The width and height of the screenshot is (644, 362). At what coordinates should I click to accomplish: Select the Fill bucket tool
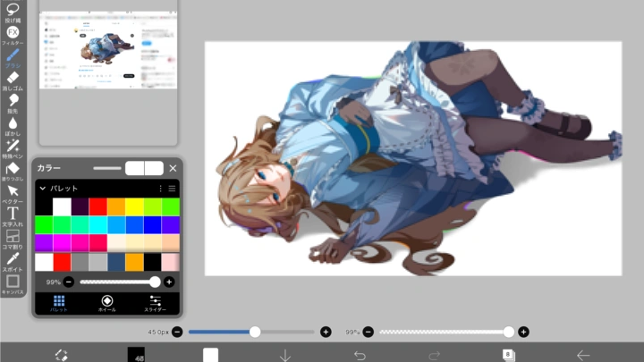13,171
